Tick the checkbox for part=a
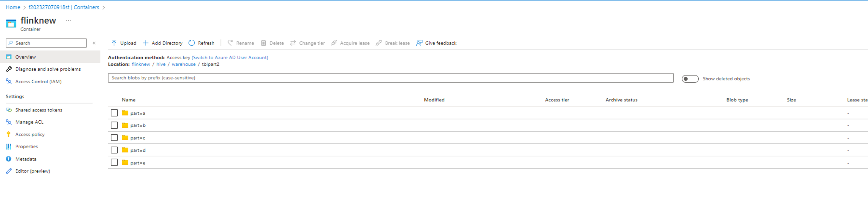Viewport: 868px width, 201px height. [114, 113]
